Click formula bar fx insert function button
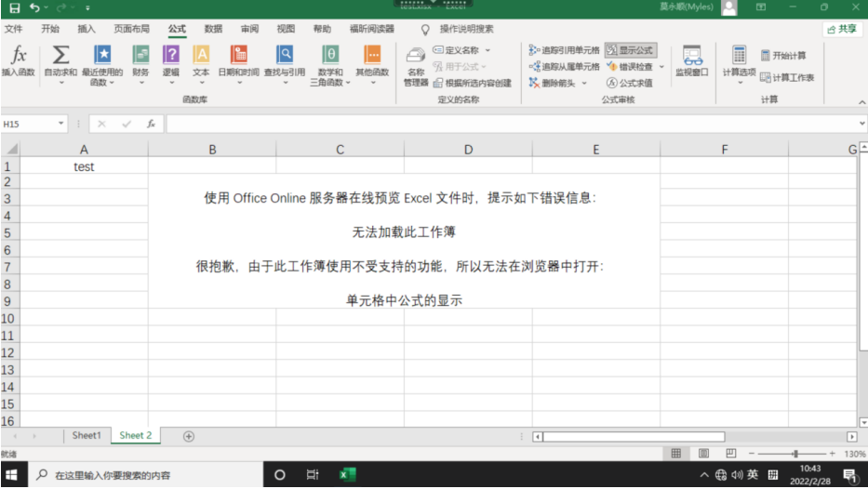 coord(151,124)
